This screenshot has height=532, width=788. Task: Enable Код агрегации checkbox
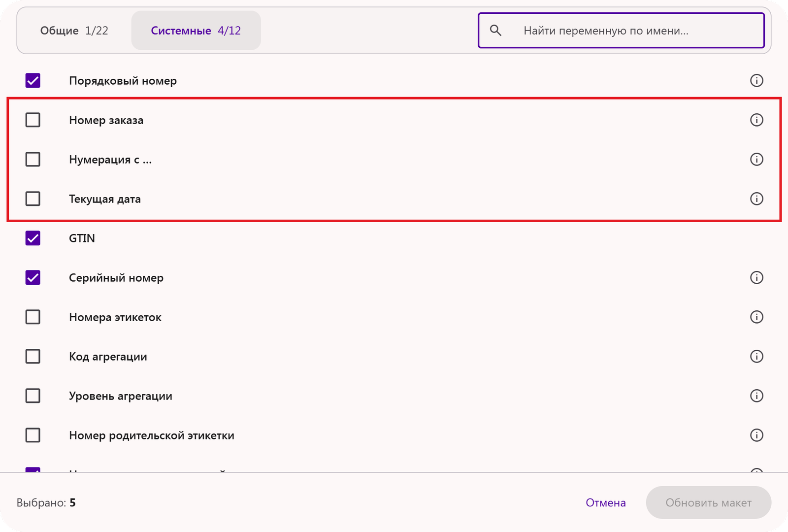[33, 356]
